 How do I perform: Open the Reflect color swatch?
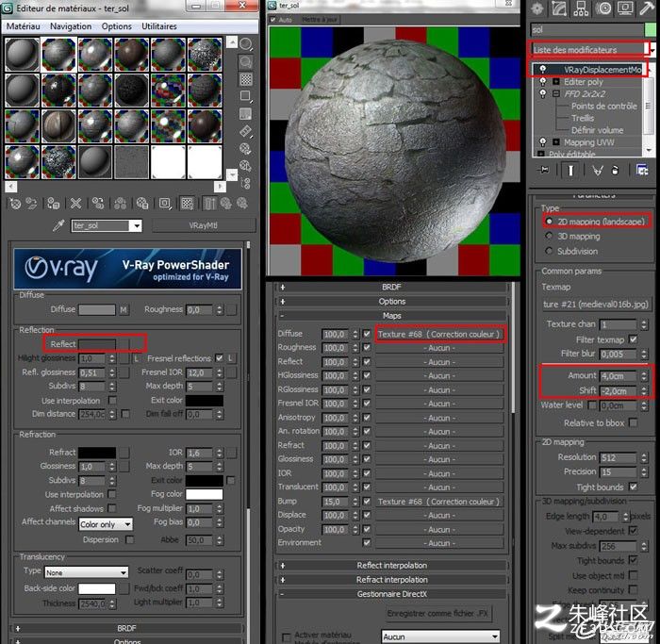(x=97, y=344)
